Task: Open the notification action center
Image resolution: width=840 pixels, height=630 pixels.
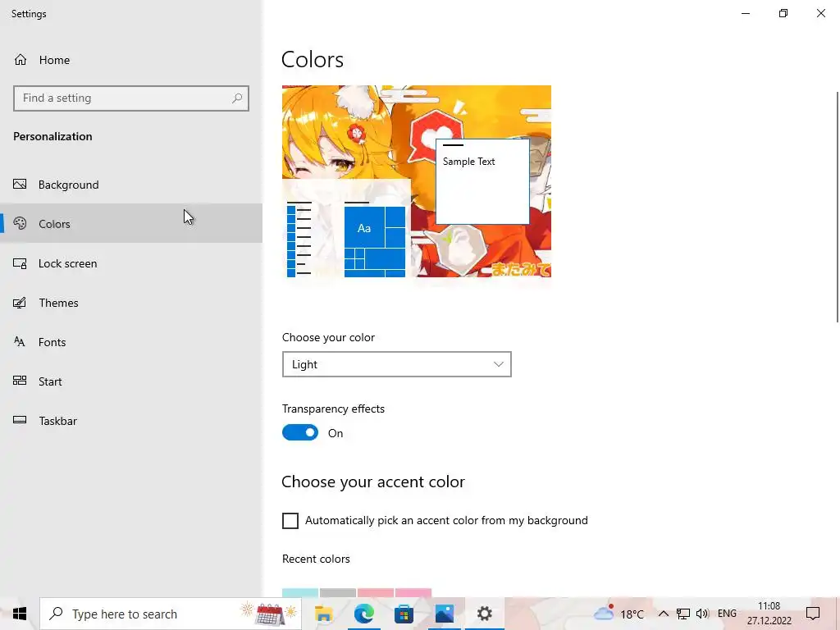Action: (x=813, y=614)
